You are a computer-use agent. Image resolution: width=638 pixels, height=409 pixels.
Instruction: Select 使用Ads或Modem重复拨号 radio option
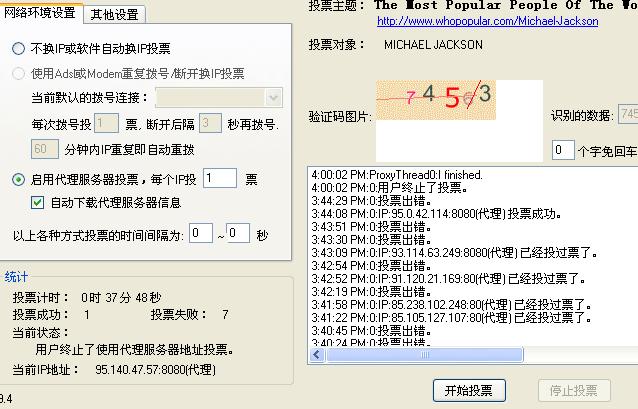point(19,73)
